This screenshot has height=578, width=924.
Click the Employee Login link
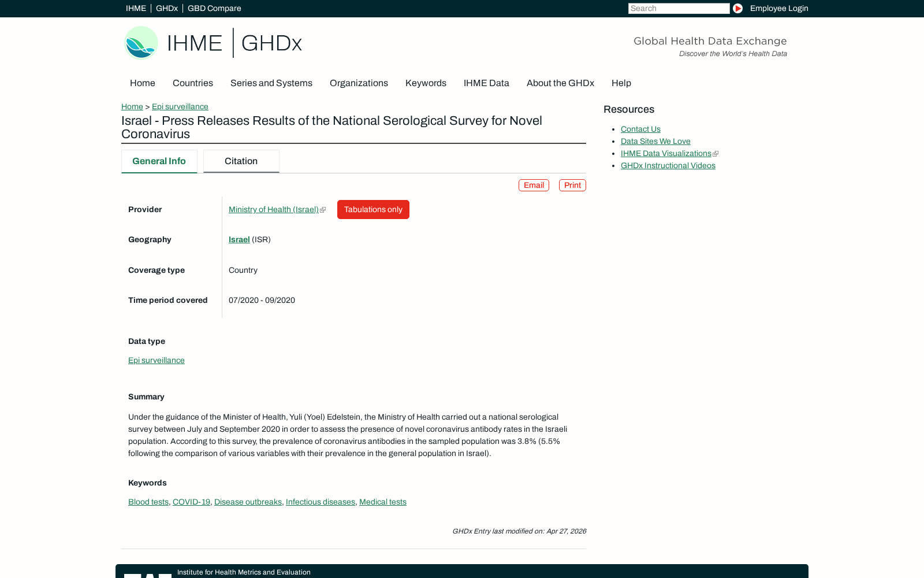coord(779,8)
